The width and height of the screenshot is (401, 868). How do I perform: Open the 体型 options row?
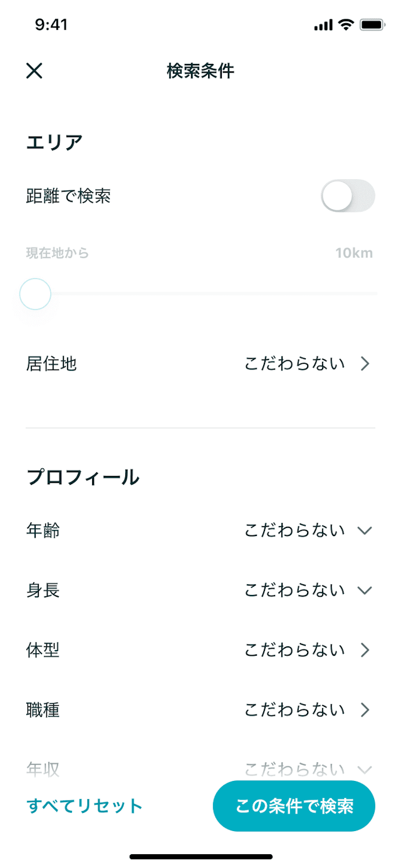(200, 650)
